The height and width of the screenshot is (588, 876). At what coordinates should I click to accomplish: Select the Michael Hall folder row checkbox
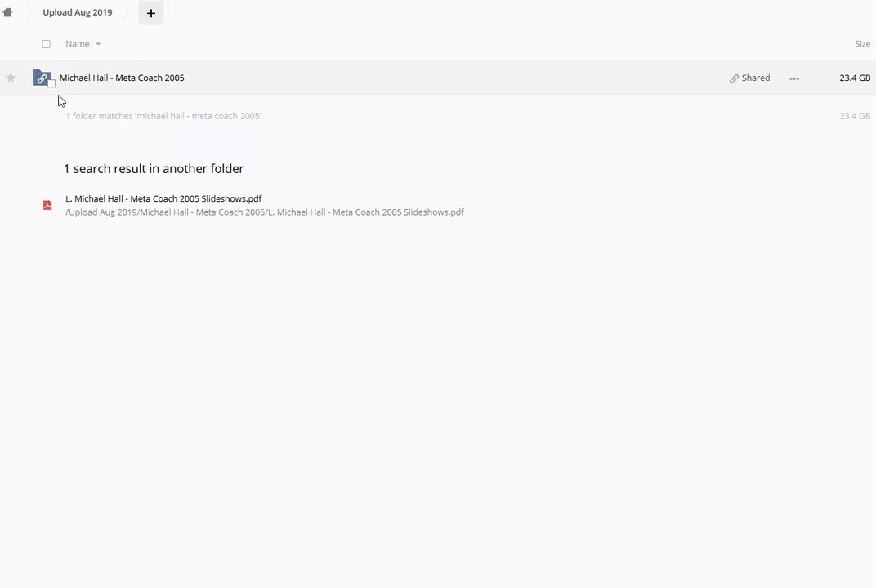[51, 83]
